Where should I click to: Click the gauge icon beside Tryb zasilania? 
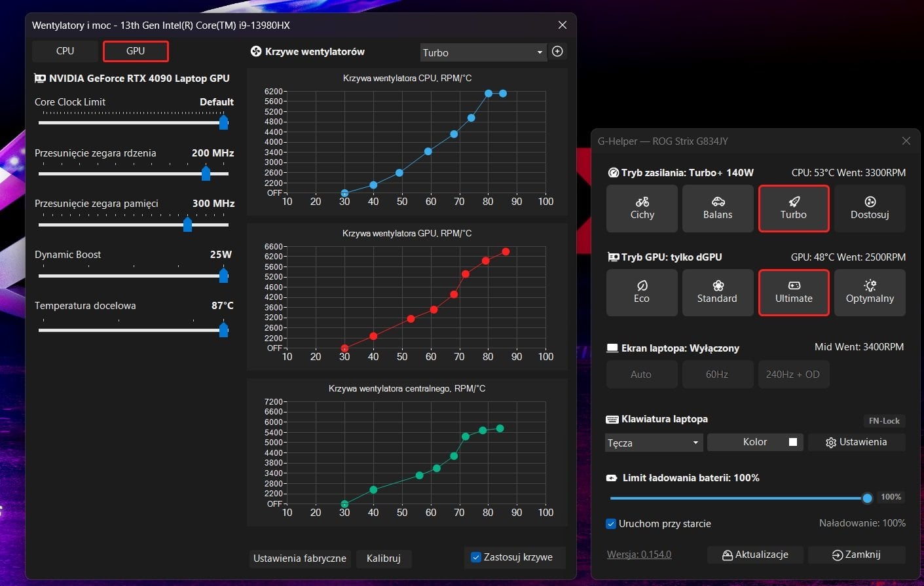[614, 173]
